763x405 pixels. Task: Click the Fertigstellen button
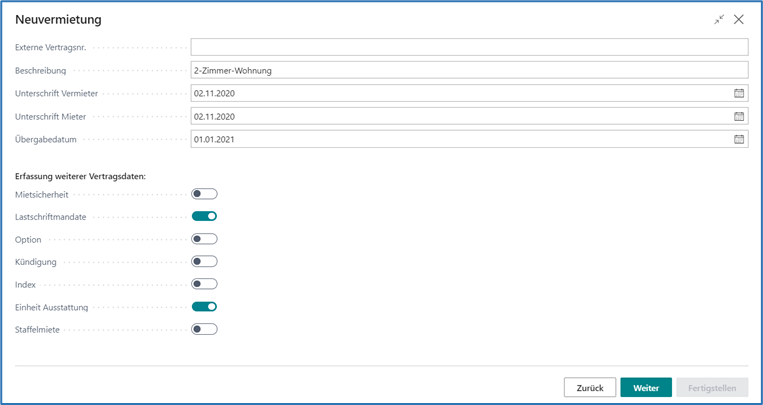click(711, 388)
